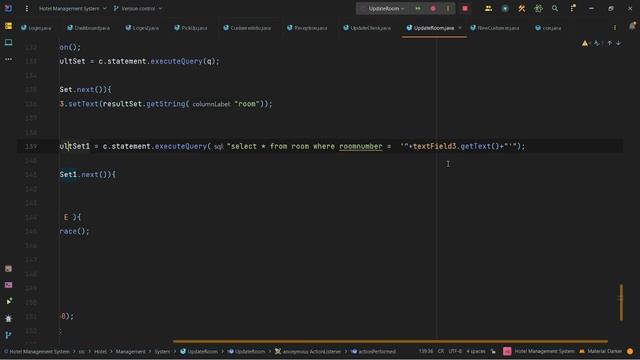Open the UpdateRoom run configuration dropdown
The height and width of the screenshot is (360, 640).
(x=386, y=8)
